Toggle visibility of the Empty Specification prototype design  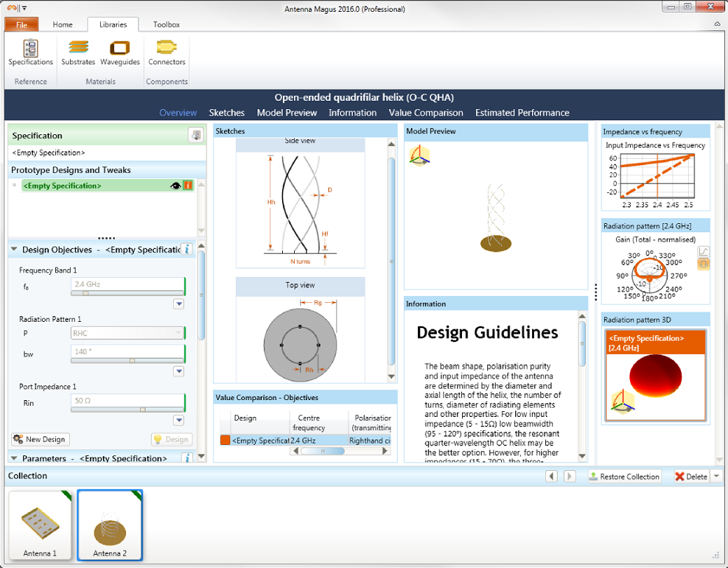click(175, 185)
